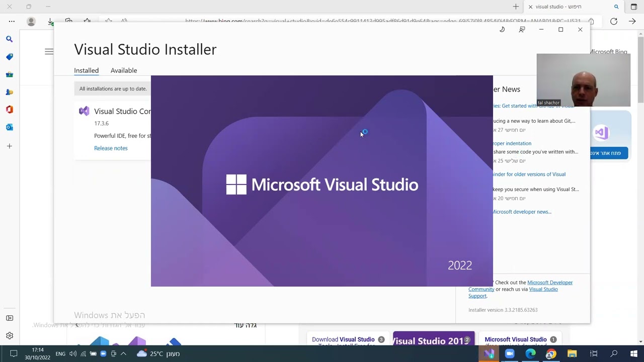Open Task View from the taskbar

pos(594,353)
